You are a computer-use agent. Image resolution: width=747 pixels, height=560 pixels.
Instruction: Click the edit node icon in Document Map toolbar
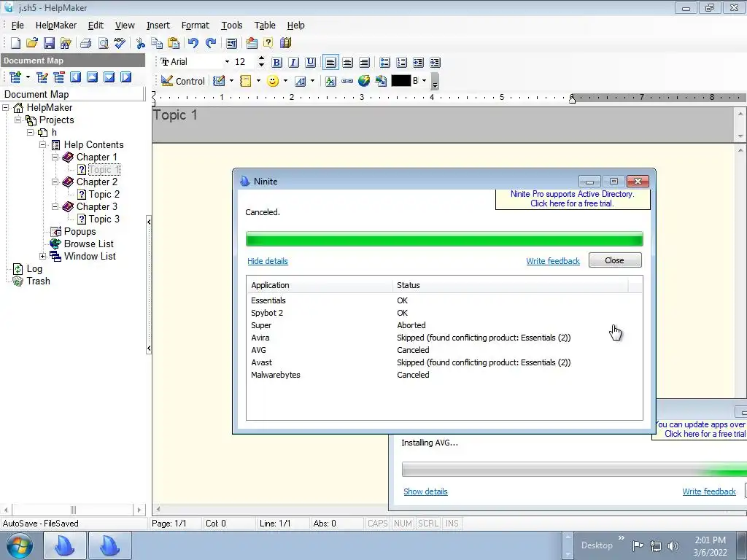[x=42, y=77]
